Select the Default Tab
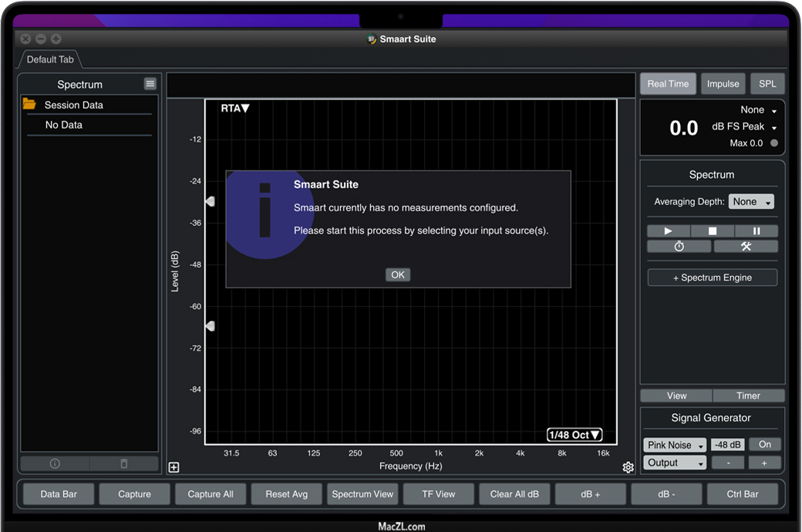802x532 pixels. point(50,59)
